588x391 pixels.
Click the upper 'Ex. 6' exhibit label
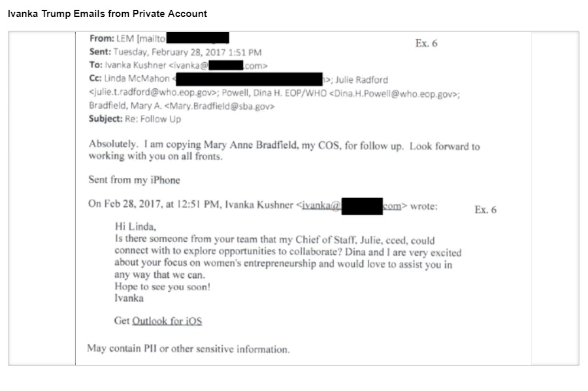427,44
